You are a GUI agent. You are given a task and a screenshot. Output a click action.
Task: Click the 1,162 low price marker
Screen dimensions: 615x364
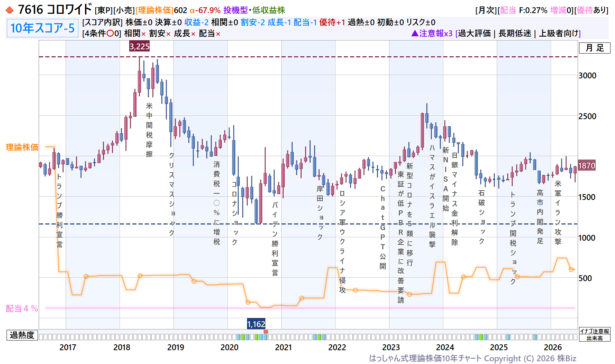[x=256, y=324]
